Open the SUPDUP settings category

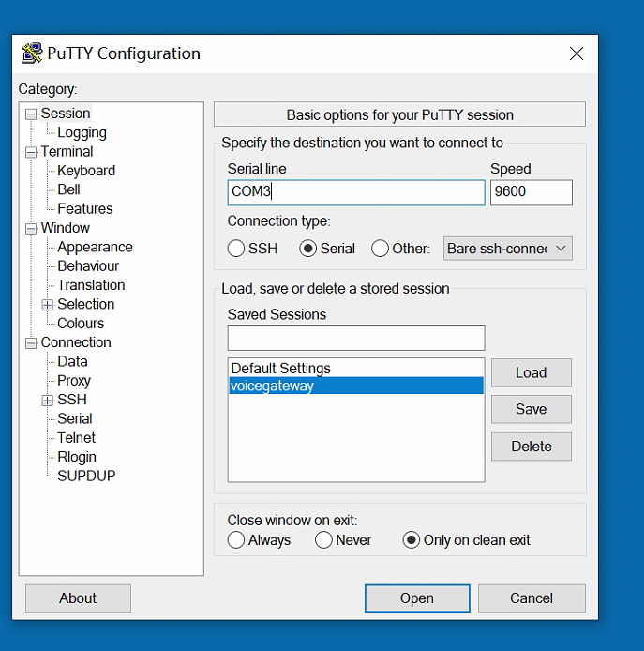86,476
